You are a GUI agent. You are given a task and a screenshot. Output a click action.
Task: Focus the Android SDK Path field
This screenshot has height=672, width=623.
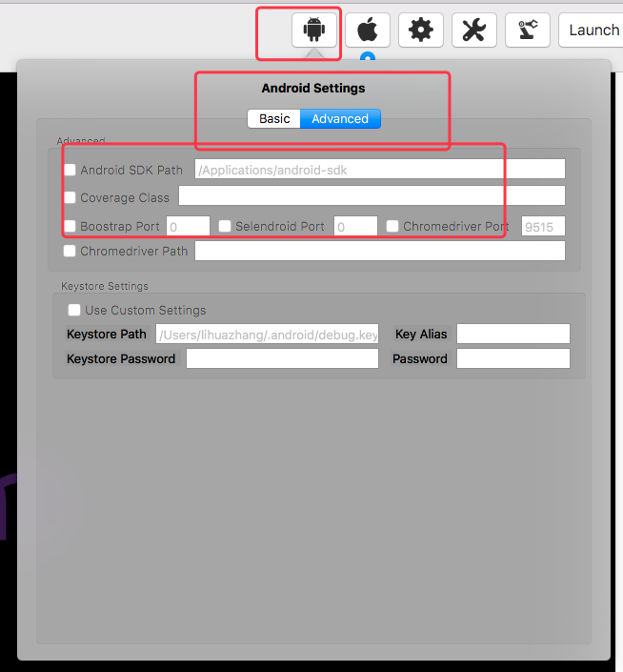380,170
